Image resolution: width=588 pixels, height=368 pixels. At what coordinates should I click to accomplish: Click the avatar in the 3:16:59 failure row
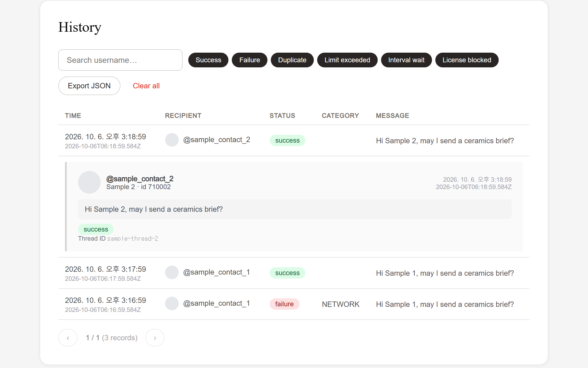172,303
